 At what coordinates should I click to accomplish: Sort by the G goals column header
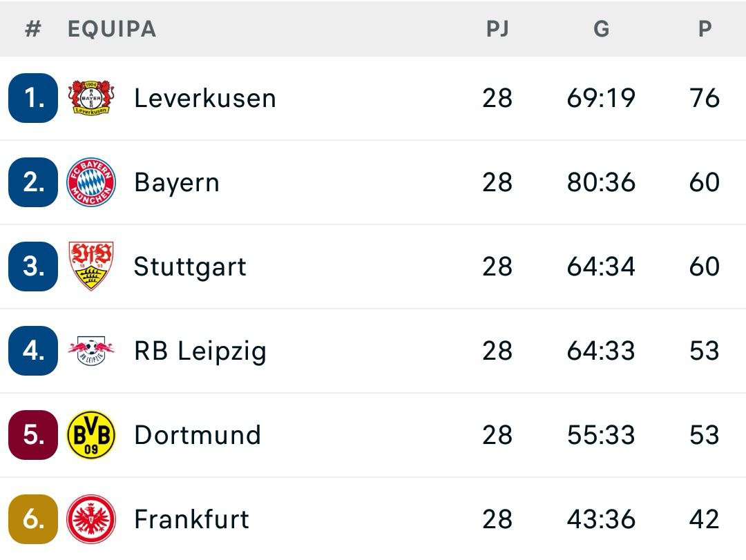click(601, 29)
